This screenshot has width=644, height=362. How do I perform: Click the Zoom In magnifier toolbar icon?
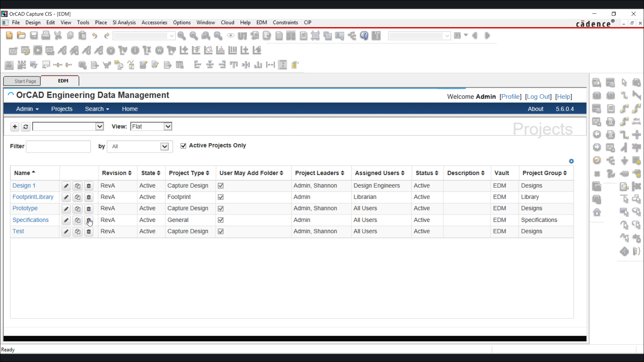[181, 36]
